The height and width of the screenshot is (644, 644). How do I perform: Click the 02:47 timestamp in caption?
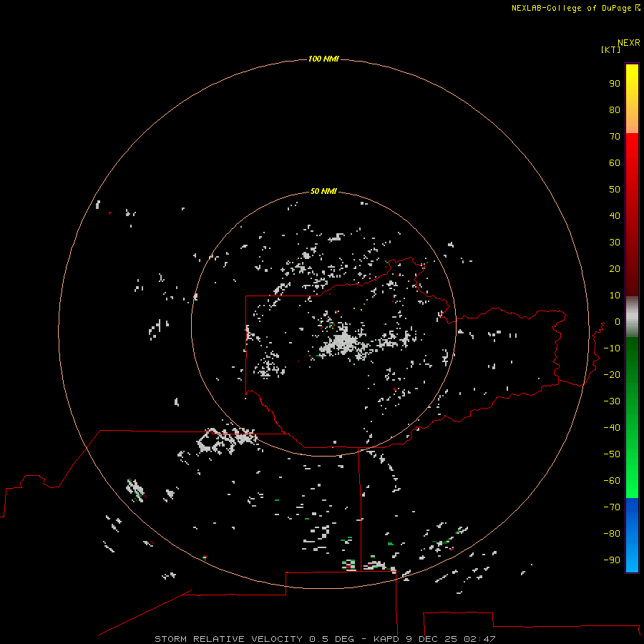pyautogui.click(x=479, y=639)
